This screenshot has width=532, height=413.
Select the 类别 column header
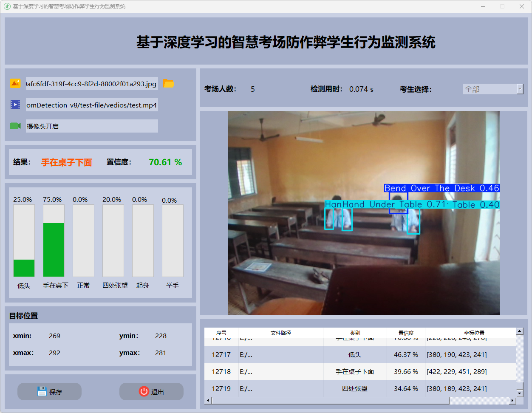pos(355,333)
